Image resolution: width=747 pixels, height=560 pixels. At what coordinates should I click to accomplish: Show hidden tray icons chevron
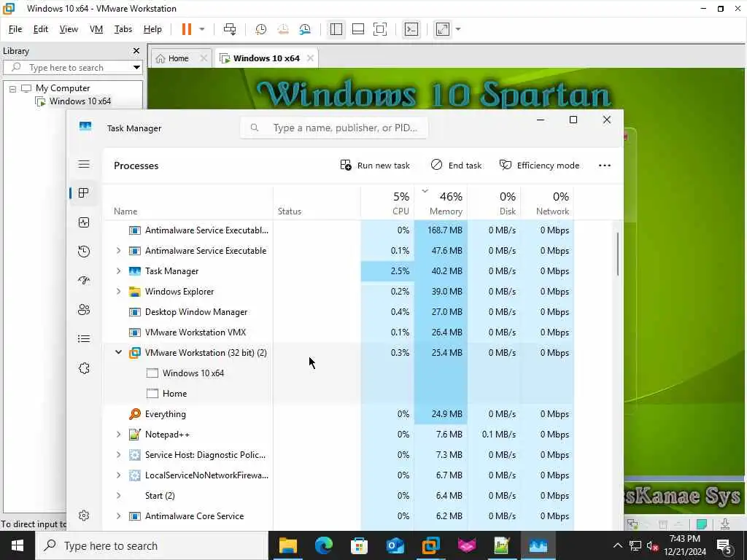617,545
